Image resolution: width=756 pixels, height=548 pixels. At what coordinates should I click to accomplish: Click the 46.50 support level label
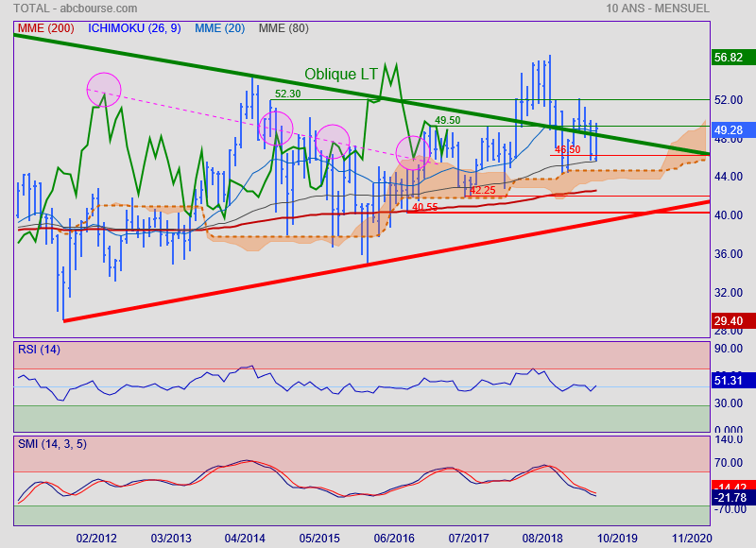(x=568, y=149)
